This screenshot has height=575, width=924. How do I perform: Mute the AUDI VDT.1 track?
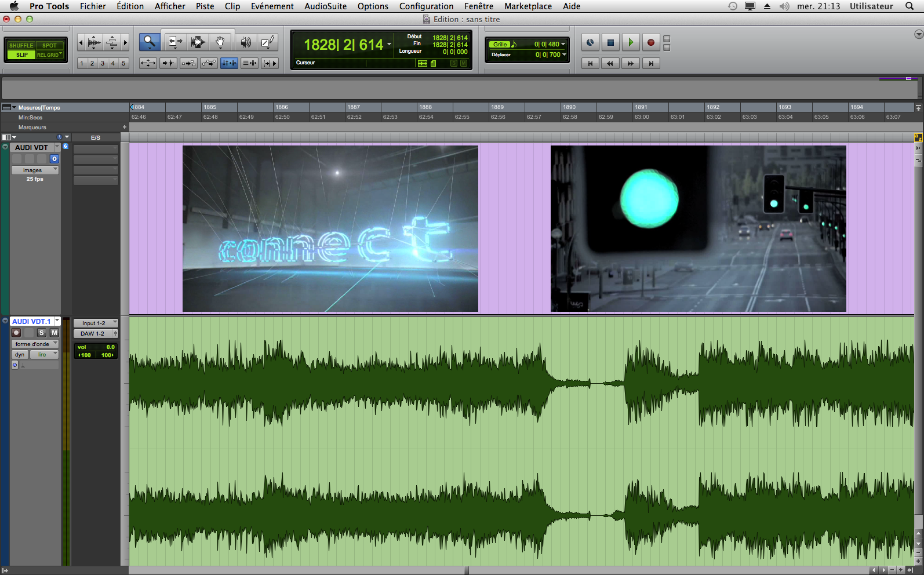[54, 333]
